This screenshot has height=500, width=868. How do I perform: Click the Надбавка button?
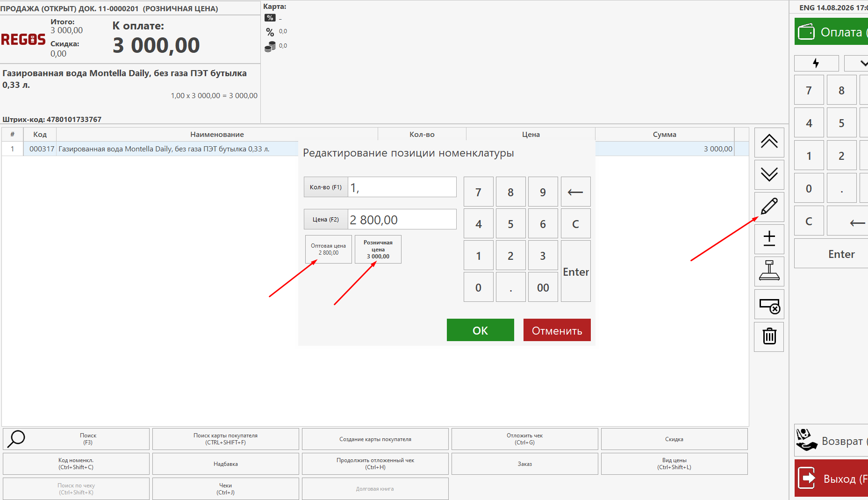tap(225, 464)
